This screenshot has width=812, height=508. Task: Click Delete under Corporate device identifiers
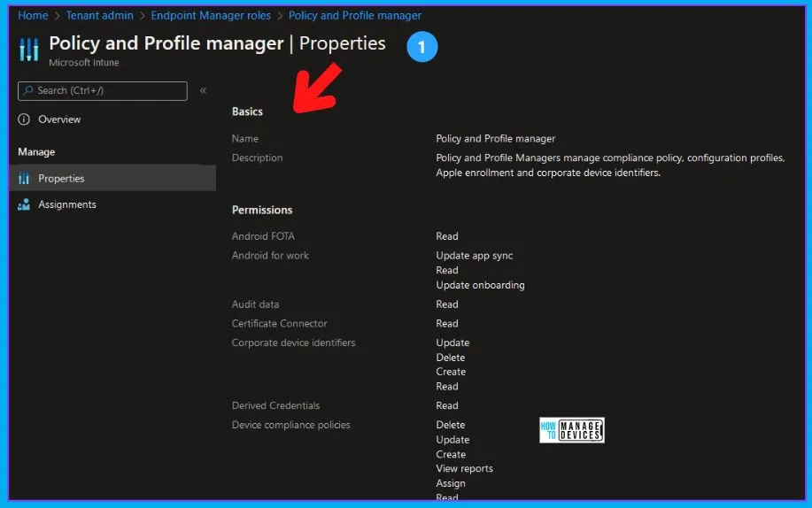coord(451,358)
